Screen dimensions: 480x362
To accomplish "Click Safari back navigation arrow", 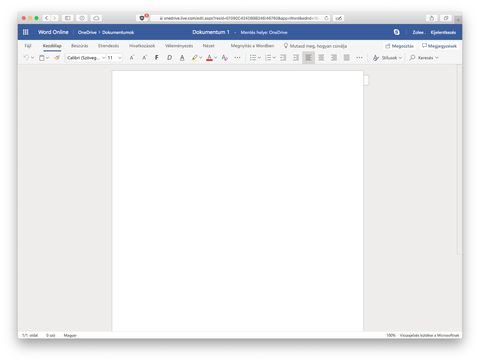I will tap(47, 18).
